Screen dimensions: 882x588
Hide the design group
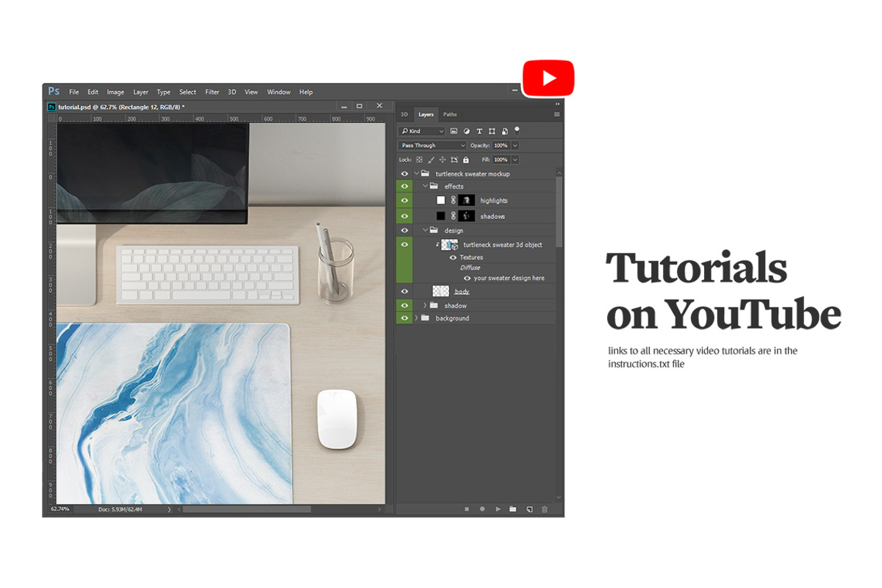[404, 231]
